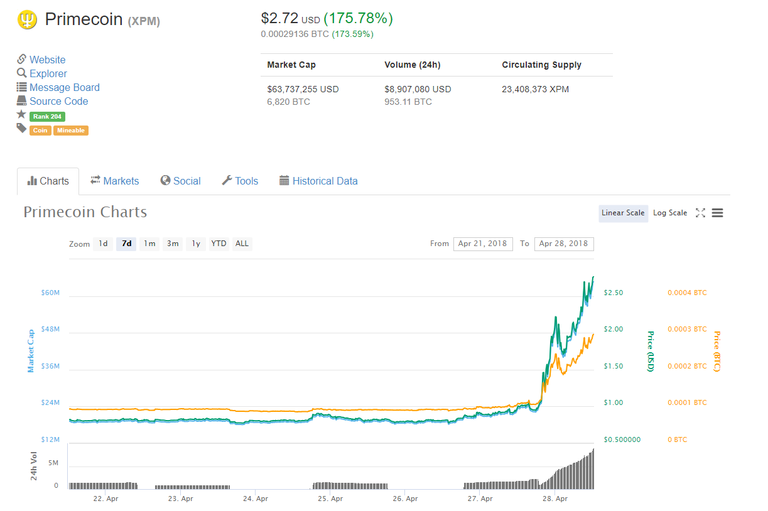
Task: Toggle fullscreen chart view icon
Action: tap(700, 213)
